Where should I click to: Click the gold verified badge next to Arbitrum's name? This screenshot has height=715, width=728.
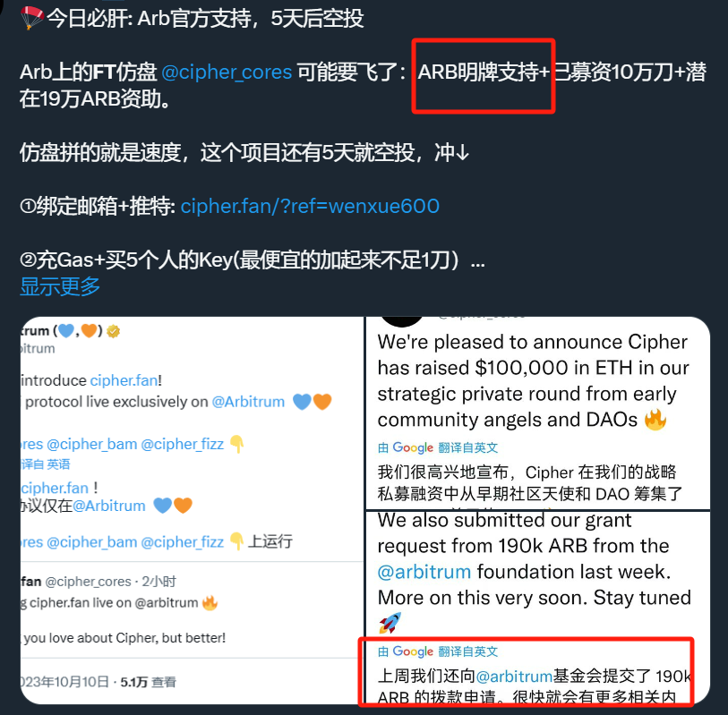coord(114,331)
